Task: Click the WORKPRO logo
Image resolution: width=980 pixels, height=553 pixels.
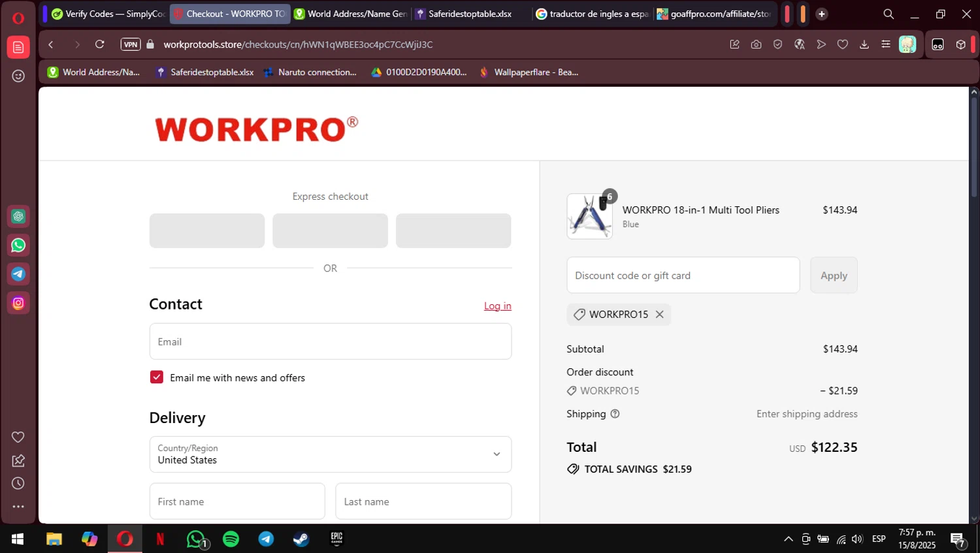Action: pyautogui.click(x=256, y=129)
